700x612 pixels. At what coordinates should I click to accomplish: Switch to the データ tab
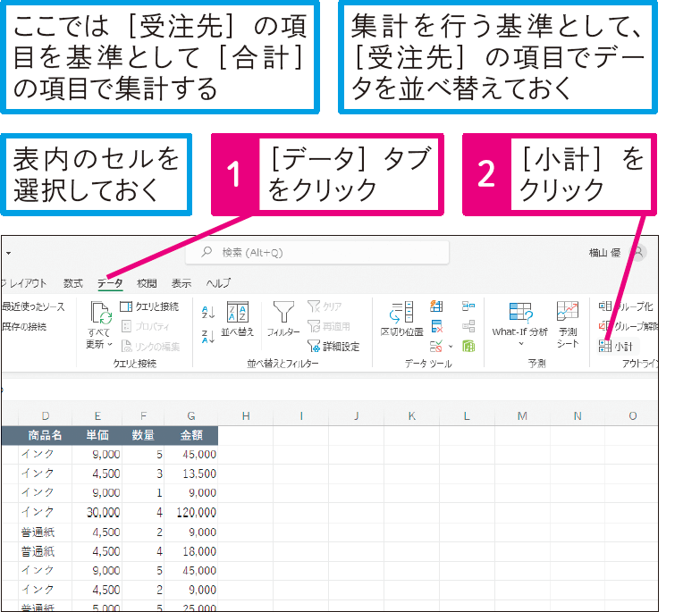pyautogui.click(x=110, y=283)
